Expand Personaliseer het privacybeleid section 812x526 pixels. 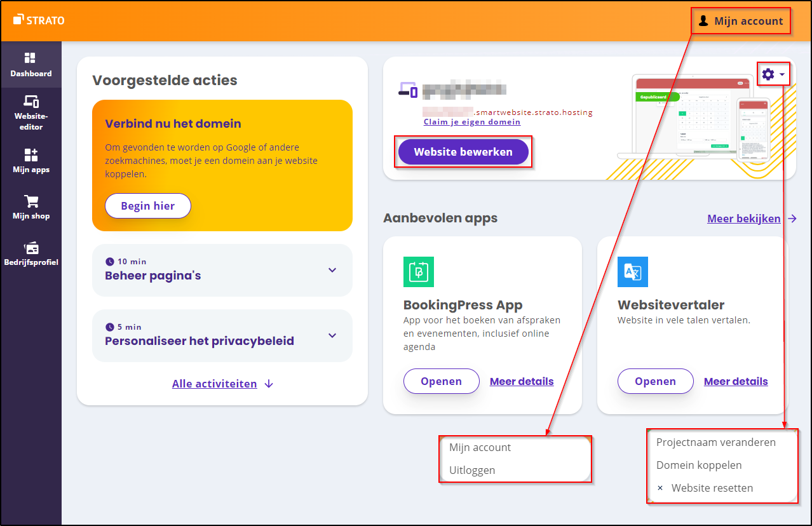click(332, 335)
